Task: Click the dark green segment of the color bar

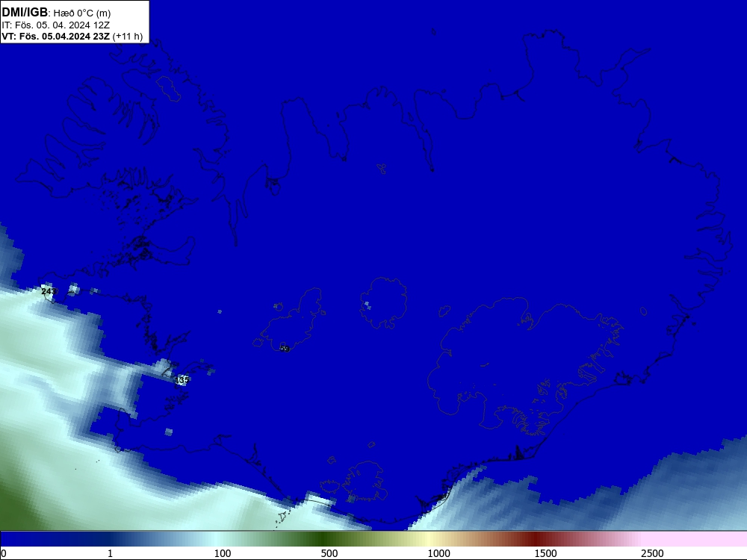Action: pyautogui.click(x=324, y=538)
